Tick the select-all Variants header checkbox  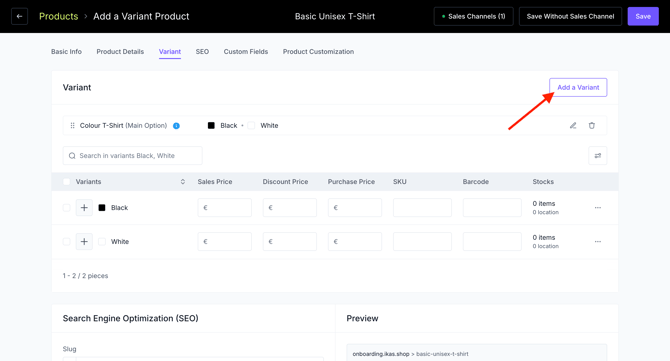[67, 182]
